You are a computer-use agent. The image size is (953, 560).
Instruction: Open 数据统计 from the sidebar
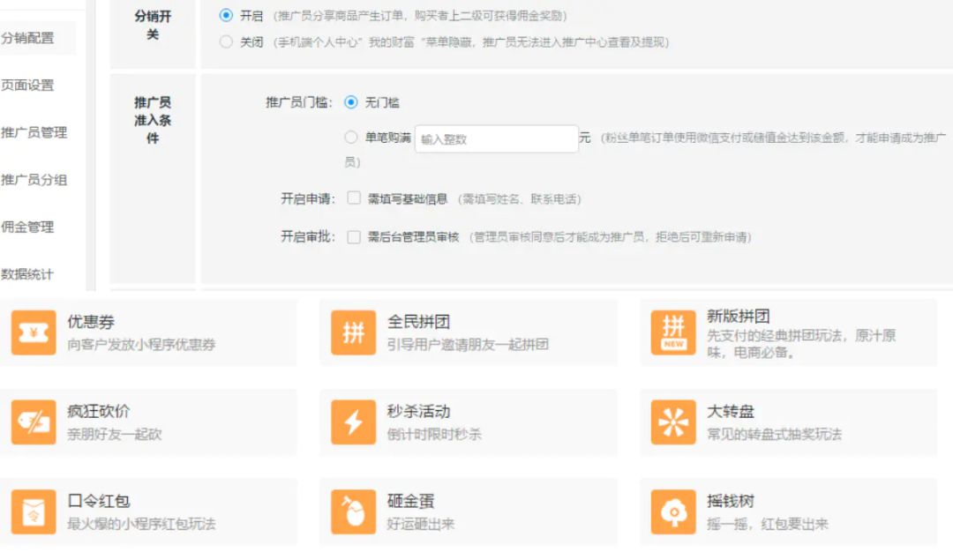(x=27, y=274)
